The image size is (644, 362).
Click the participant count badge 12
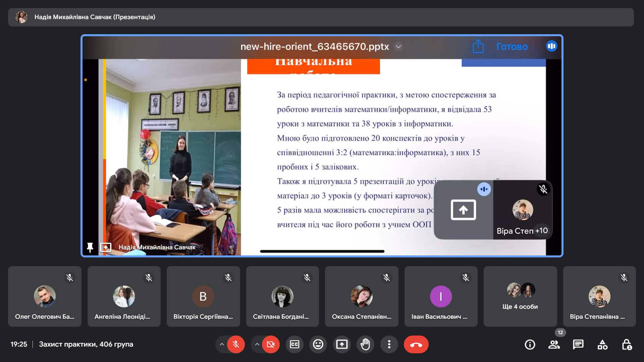click(x=560, y=333)
